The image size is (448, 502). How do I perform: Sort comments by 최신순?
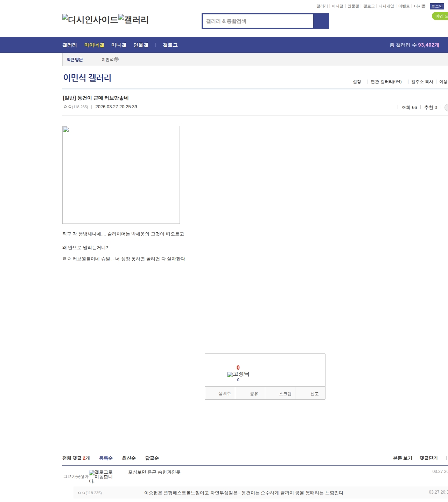point(129,458)
